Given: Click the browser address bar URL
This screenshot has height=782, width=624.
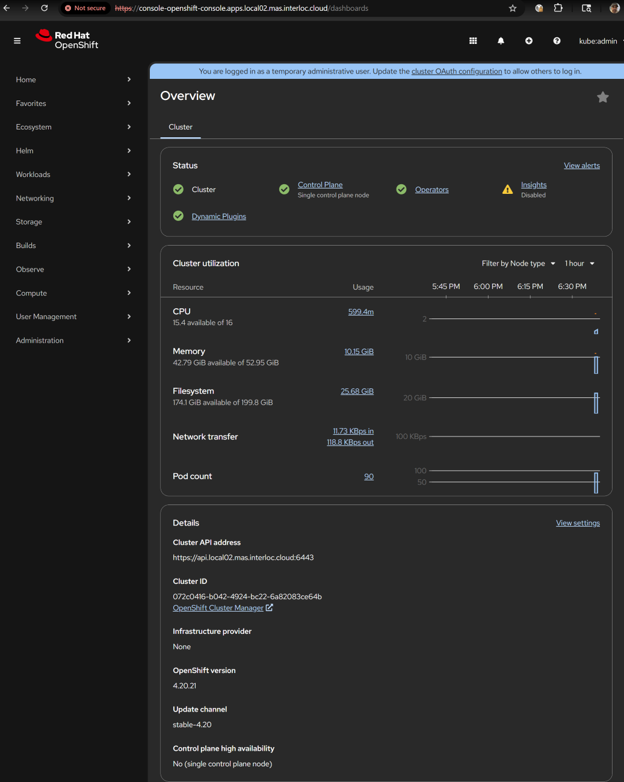Looking at the screenshot, I should [x=241, y=8].
